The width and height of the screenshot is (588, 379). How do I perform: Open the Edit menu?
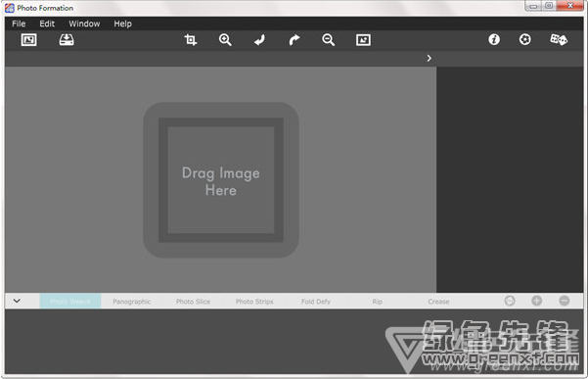[47, 24]
